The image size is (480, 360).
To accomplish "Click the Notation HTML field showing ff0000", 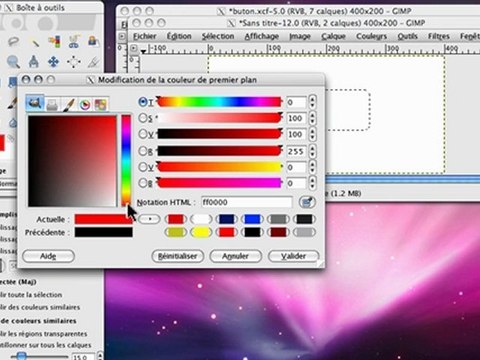I will (x=247, y=202).
